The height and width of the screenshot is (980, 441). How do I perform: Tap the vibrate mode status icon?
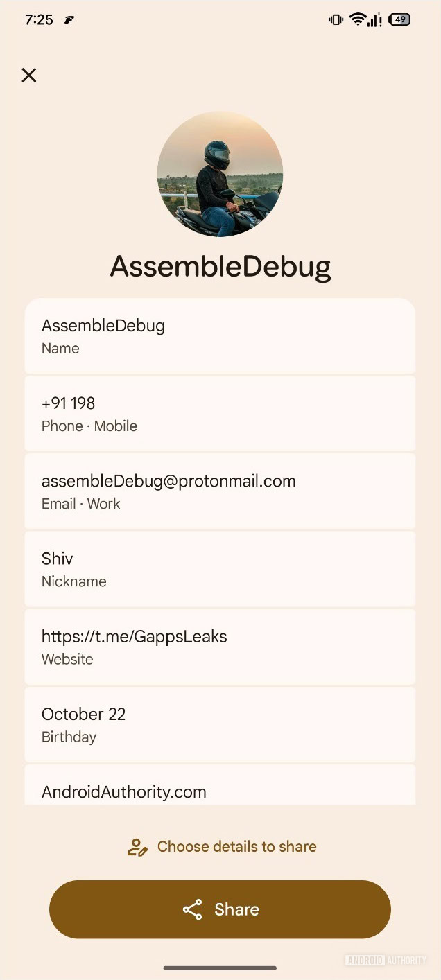(336, 19)
